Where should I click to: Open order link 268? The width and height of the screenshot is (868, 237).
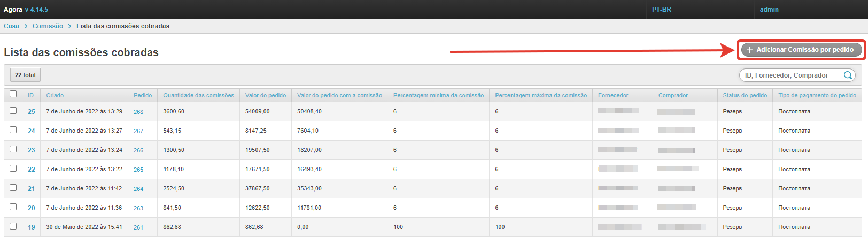[138, 112]
